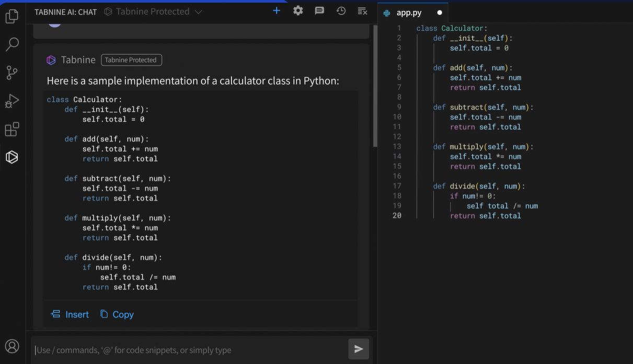The height and width of the screenshot is (364, 633).
Task: Insert the generated code into editor
Action: coord(70,314)
